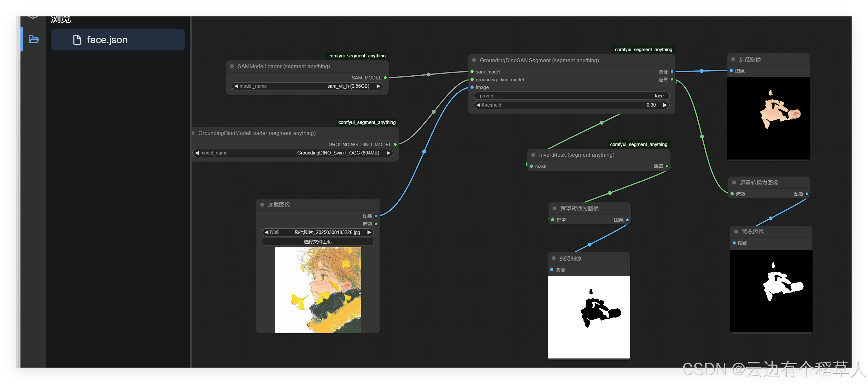Click the SAM_MODEL output connector dot
The height and width of the screenshot is (384, 868).
tap(385, 78)
